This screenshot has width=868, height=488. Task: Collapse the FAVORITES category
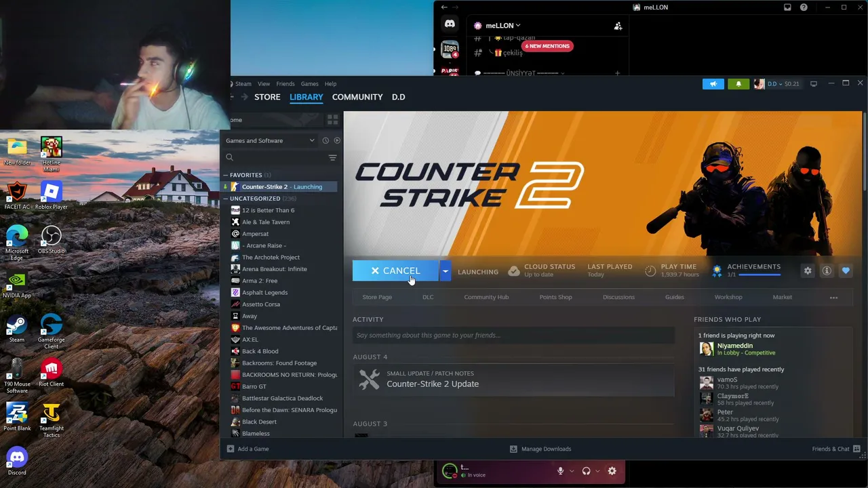[226, 175]
